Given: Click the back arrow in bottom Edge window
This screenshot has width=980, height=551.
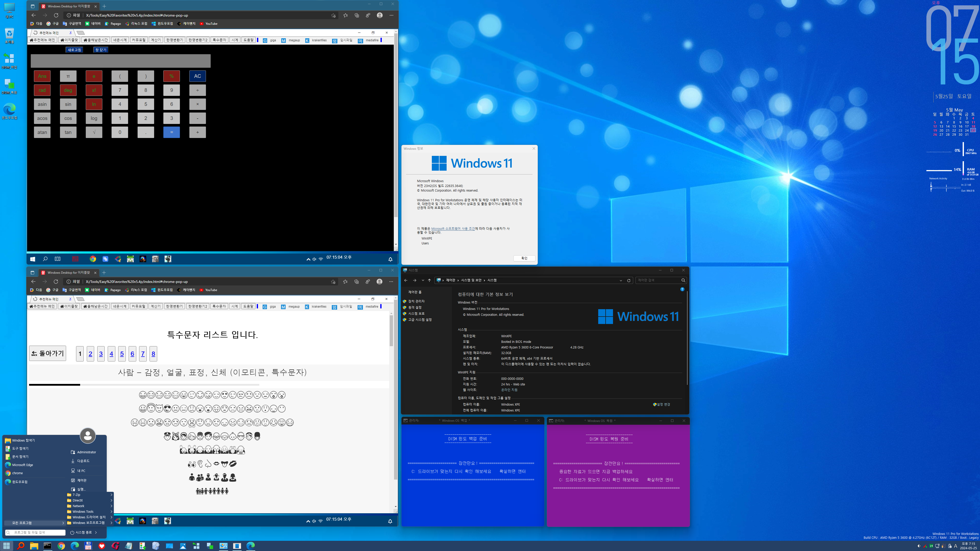Looking at the screenshot, I should [x=33, y=281].
